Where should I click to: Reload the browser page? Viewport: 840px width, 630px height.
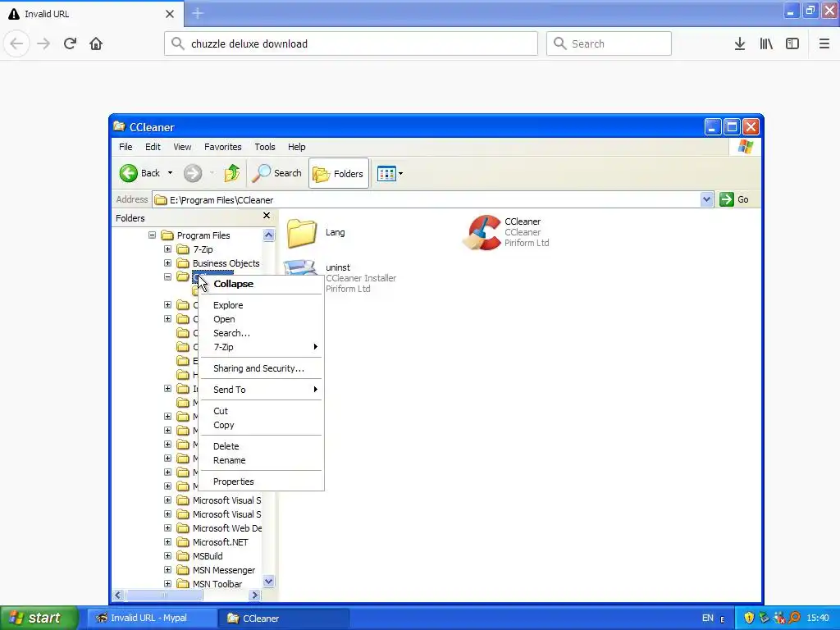70,43
